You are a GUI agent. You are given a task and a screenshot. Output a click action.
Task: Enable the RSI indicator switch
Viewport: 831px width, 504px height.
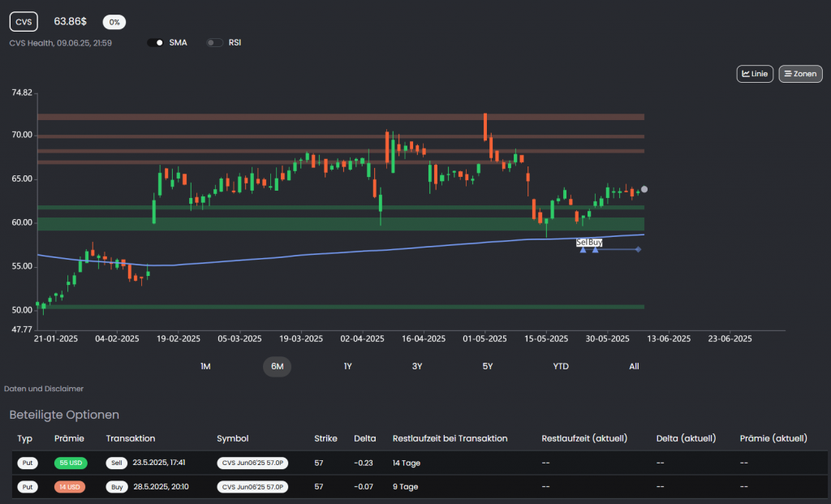214,43
